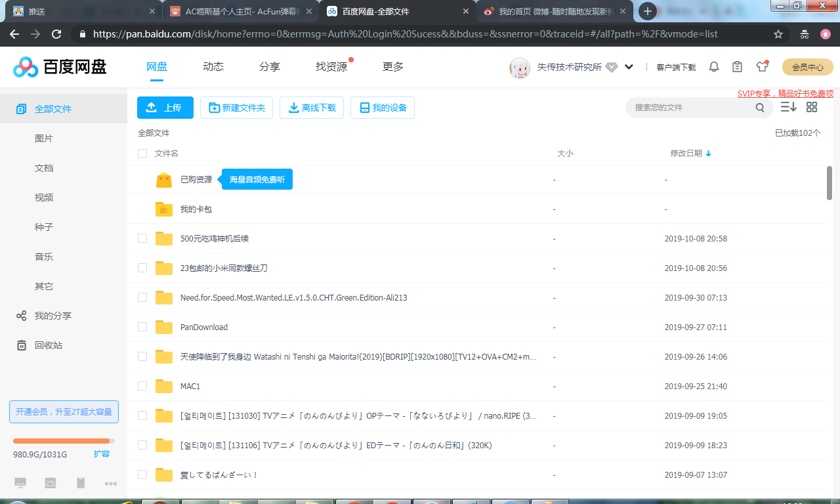This screenshot has width=840, height=504.
Task: Click the 上传 upload button
Action: [x=165, y=107]
